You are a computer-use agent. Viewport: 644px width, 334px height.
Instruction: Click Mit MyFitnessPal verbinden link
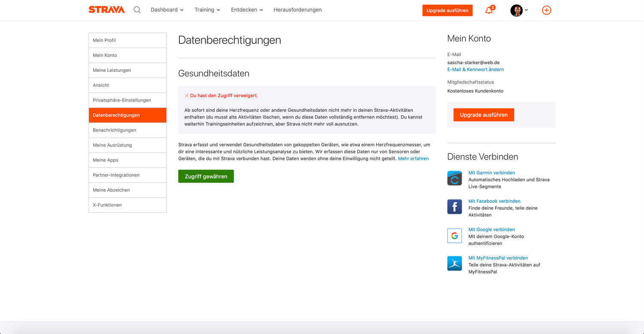[x=498, y=258]
